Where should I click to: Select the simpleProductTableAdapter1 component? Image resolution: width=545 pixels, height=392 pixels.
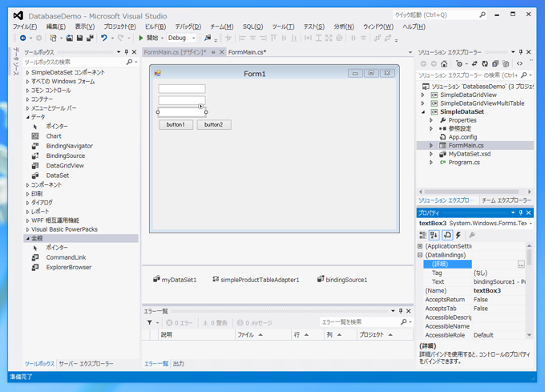click(x=256, y=280)
